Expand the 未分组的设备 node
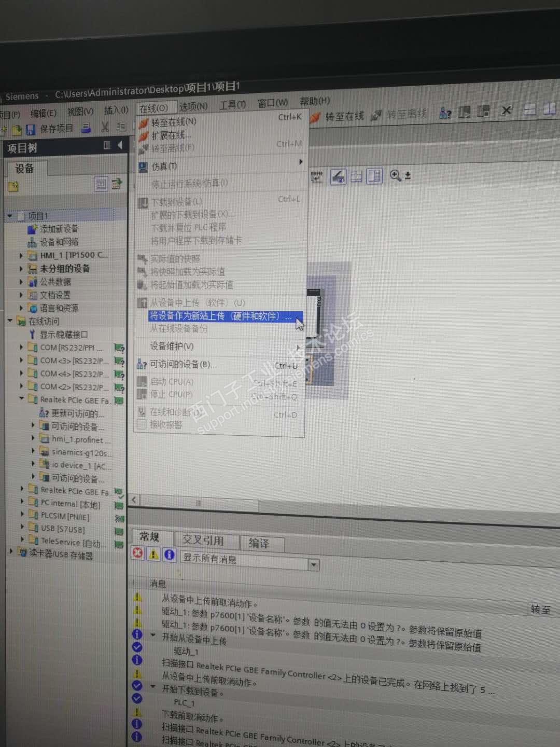This screenshot has height=747, width=560. (x=21, y=269)
